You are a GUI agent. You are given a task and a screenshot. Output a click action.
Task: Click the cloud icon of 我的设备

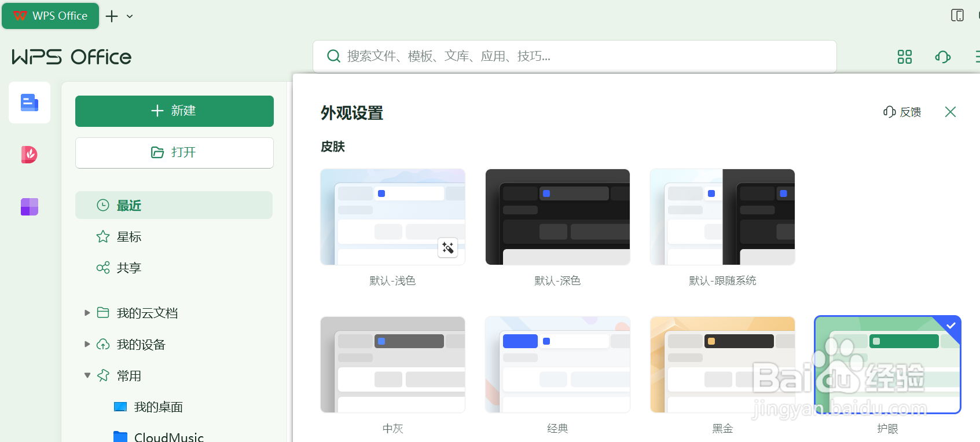tap(103, 344)
